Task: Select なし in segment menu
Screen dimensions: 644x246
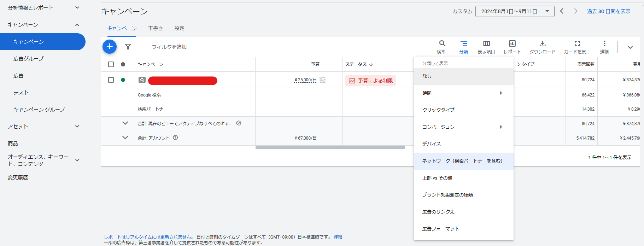Action: point(464,76)
